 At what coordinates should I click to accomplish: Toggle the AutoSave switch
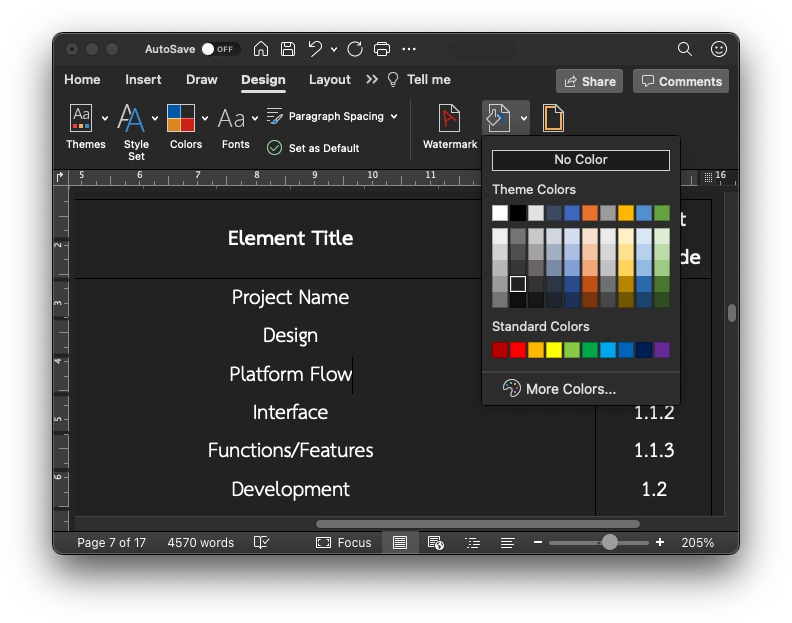click(220, 49)
